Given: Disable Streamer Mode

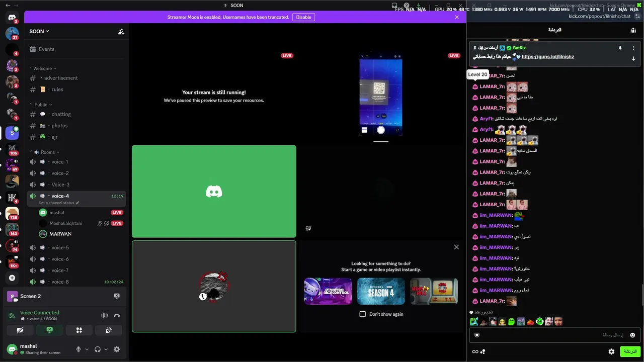Looking at the screenshot, I should [303, 17].
